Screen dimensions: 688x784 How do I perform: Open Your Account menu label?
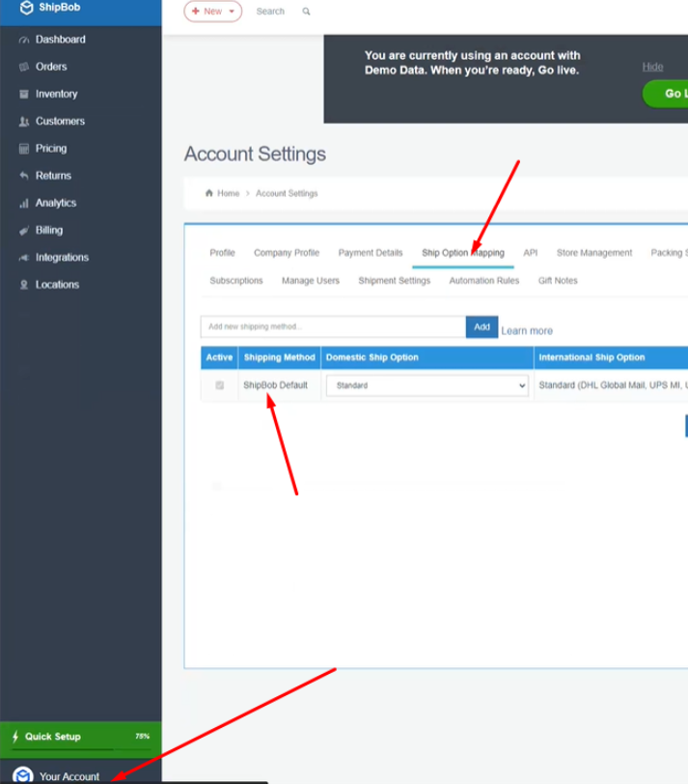click(x=69, y=776)
